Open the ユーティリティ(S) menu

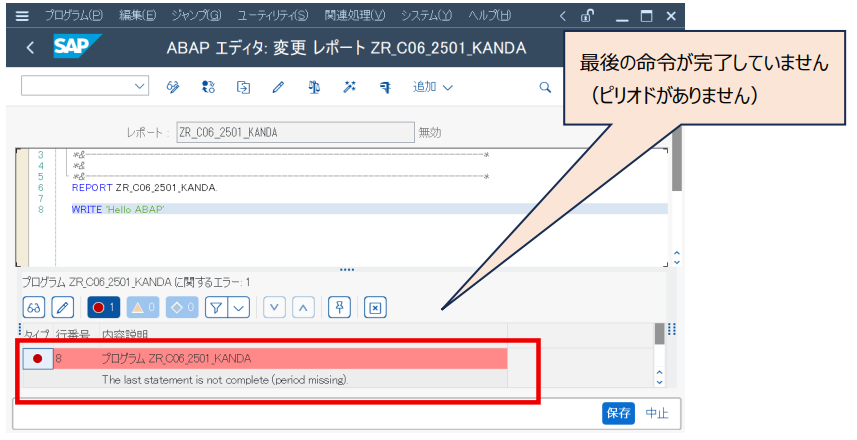(273, 16)
